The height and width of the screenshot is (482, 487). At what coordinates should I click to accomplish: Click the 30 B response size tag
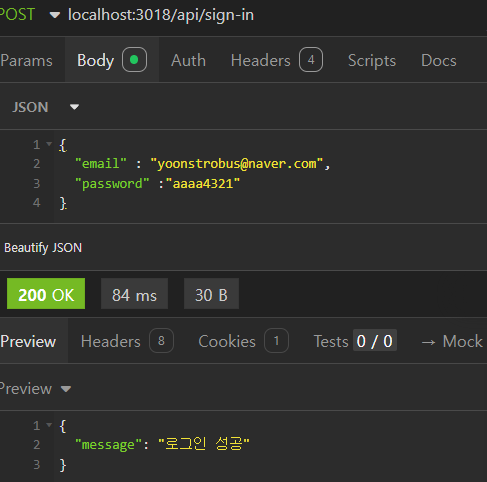[x=211, y=294]
